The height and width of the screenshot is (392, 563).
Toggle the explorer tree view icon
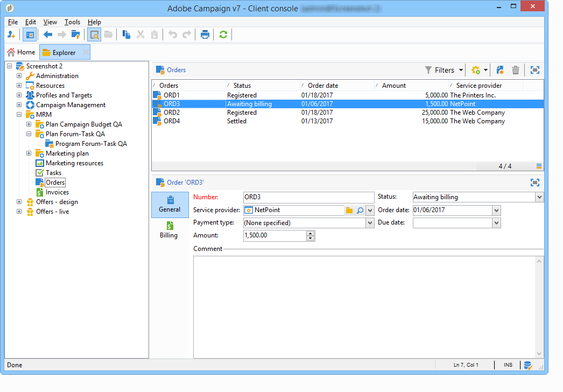(30, 35)
